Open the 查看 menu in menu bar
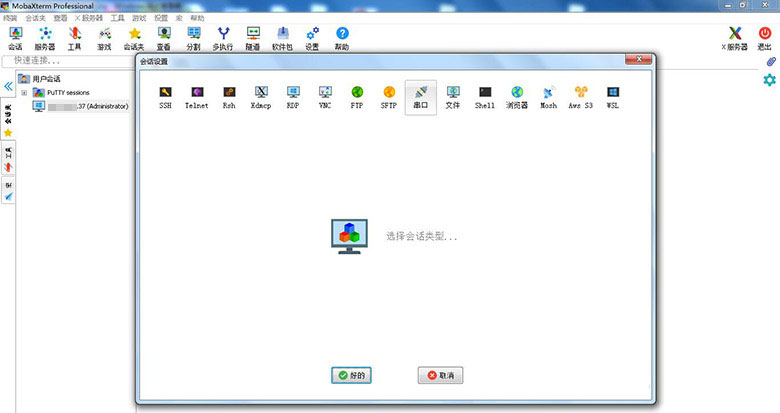780x413 pixels. [x=60, y=18]
